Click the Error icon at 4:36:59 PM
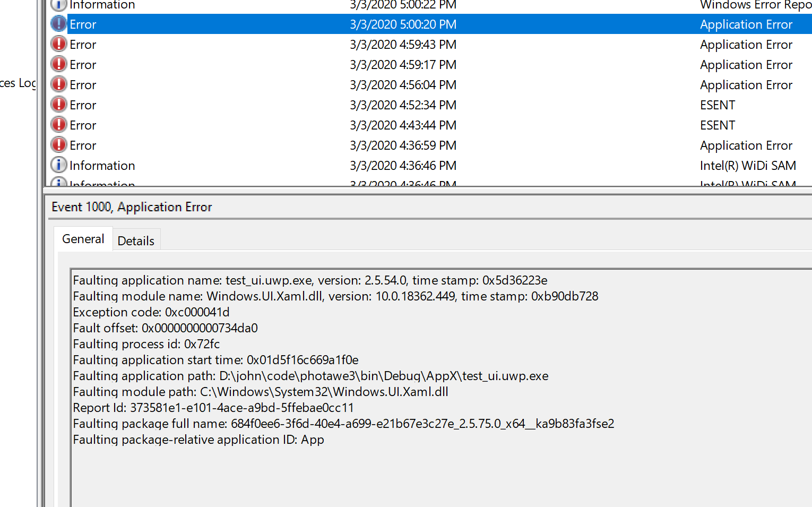812x507 pixels. (x=58, y=144)
